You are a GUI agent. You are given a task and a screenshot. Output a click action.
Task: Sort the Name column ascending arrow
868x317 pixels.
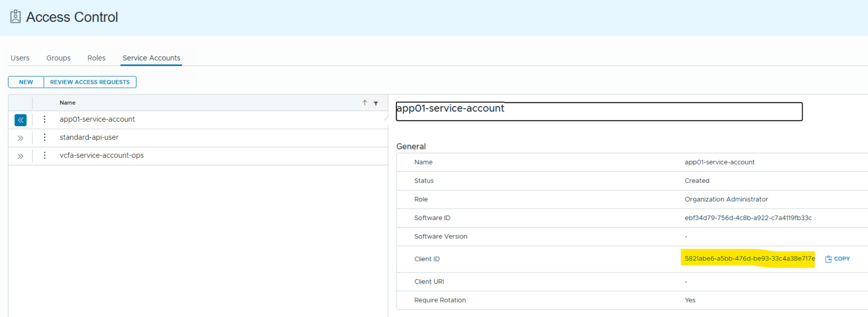[364, 103]
